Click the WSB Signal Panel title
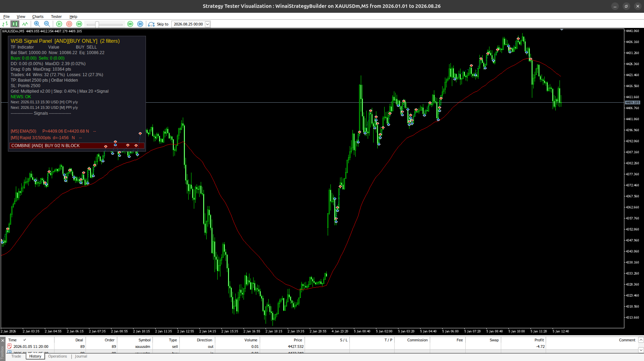This screenshot has height=361, width=644. [x=65, y=41]
